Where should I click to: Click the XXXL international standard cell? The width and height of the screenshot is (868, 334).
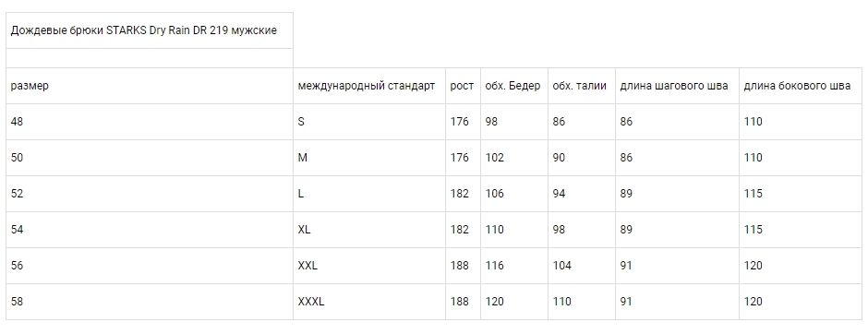(369, 302)
